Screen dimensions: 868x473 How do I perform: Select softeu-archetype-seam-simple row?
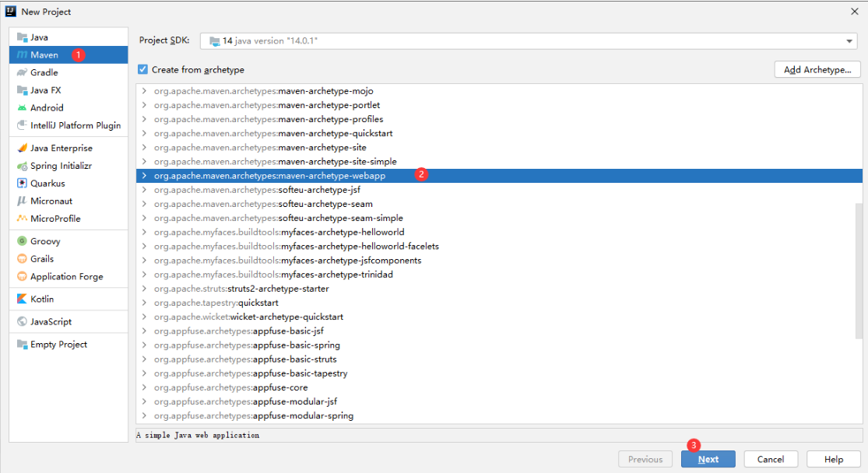[499, 218]
